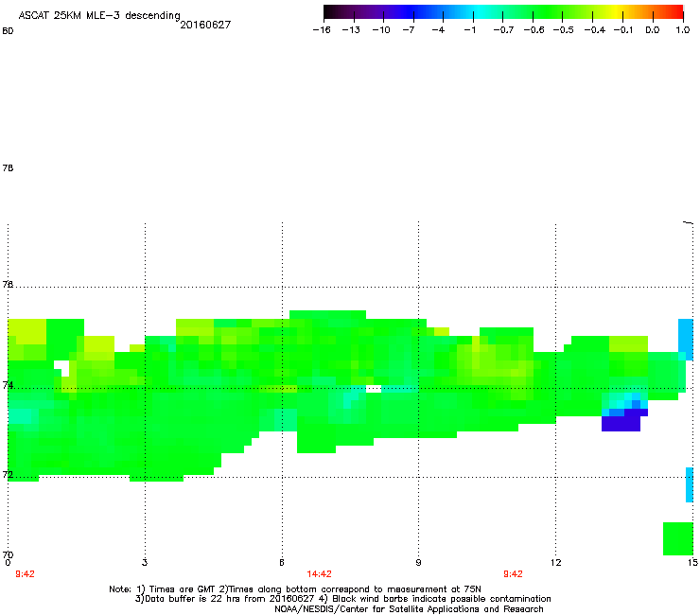Screen dimensions: 700x615
Task: Click the '-0.5' colorbar scale label
Action: [564, 30]
